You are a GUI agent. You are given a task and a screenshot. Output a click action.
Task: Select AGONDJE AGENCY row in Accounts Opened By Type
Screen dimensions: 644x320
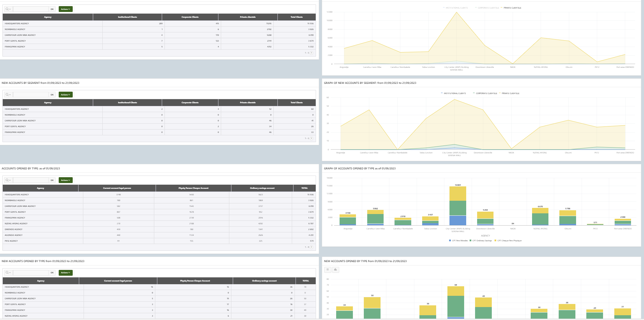(159, 235)
